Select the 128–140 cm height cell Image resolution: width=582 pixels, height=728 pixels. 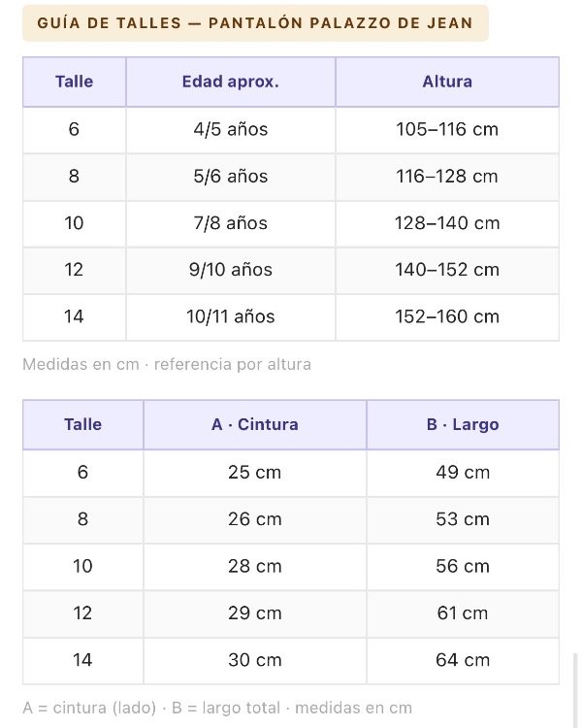point(447,223)
